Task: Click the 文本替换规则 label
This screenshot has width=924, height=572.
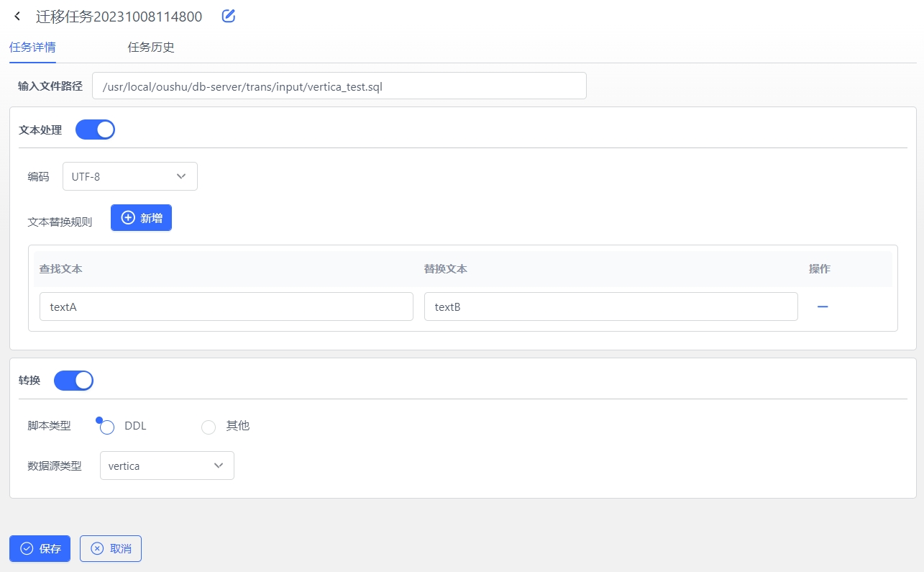Action: pos(60,222)
